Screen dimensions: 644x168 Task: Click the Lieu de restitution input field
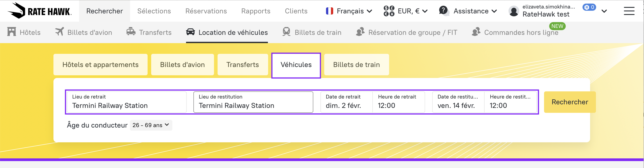pos(253,102)
